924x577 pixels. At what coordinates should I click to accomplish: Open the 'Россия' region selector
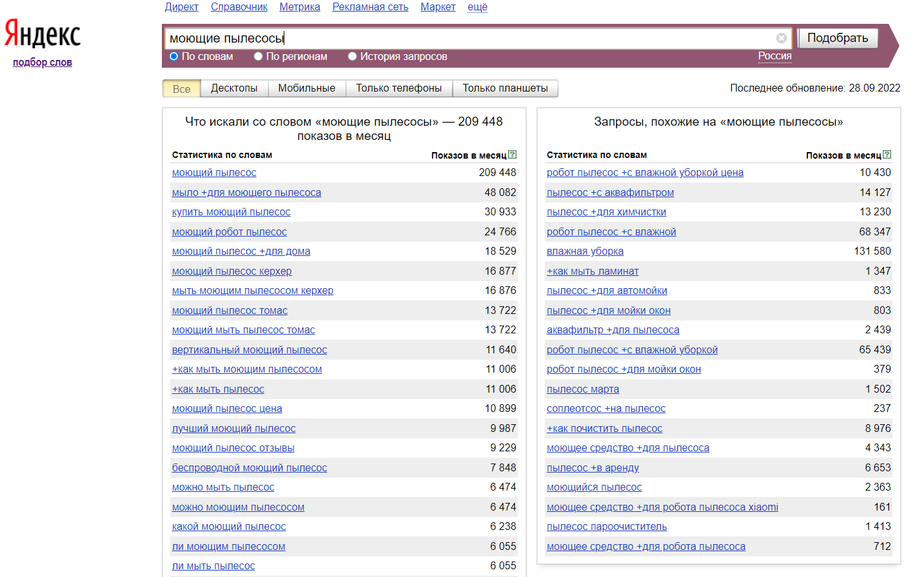(774, 56)
